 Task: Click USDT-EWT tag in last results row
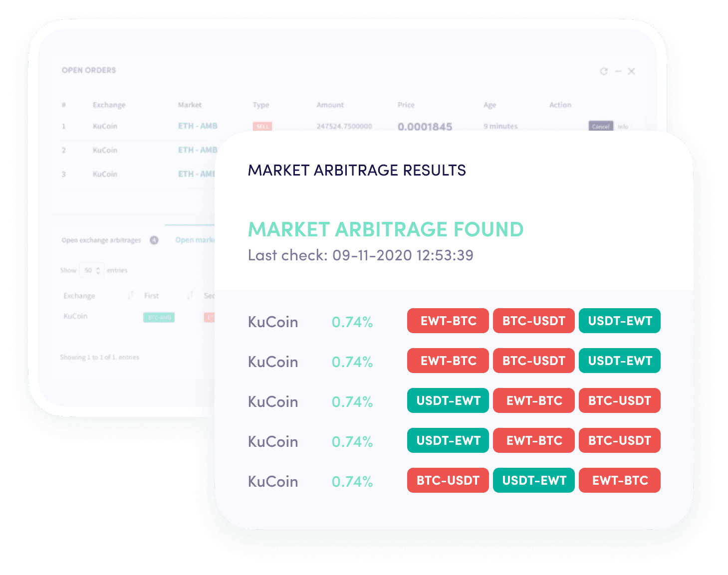click(534, 480)
